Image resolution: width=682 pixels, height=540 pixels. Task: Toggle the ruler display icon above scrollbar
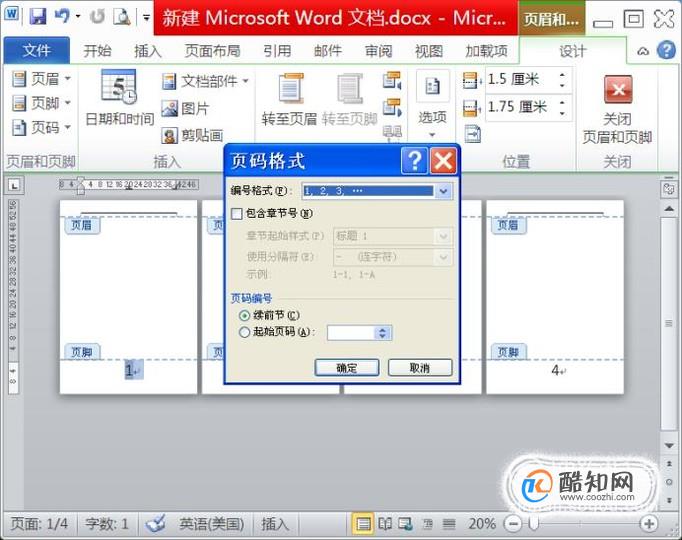click(x=669, y=189)
